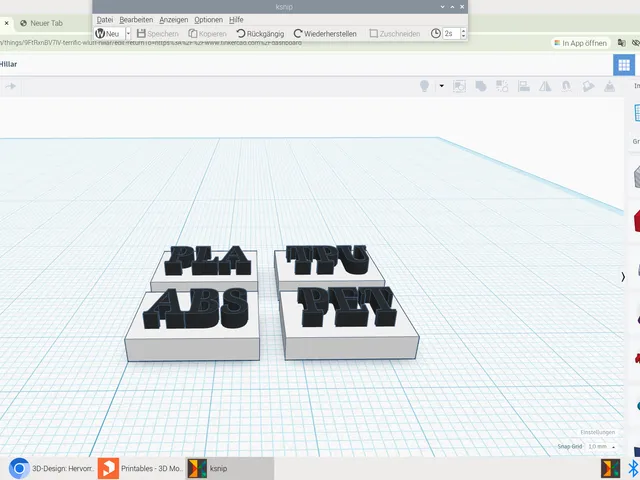Click the 2s capture delay field
Image resolution: width=640 pixels, height=480 pixels.
452,33
